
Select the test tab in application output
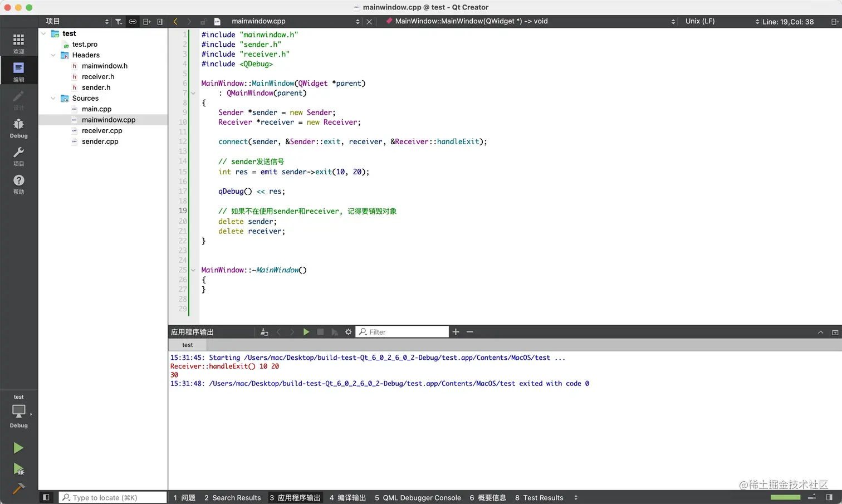tap(188, 345)
